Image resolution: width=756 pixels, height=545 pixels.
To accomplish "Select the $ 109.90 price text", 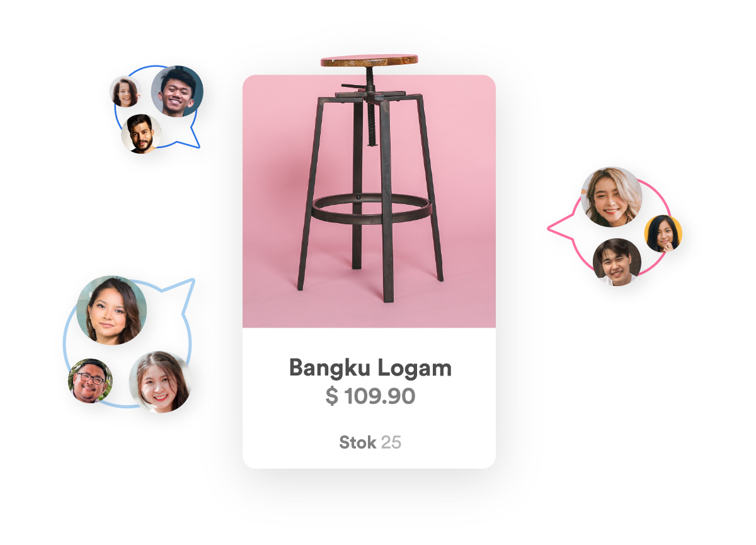I will (370, 396).
